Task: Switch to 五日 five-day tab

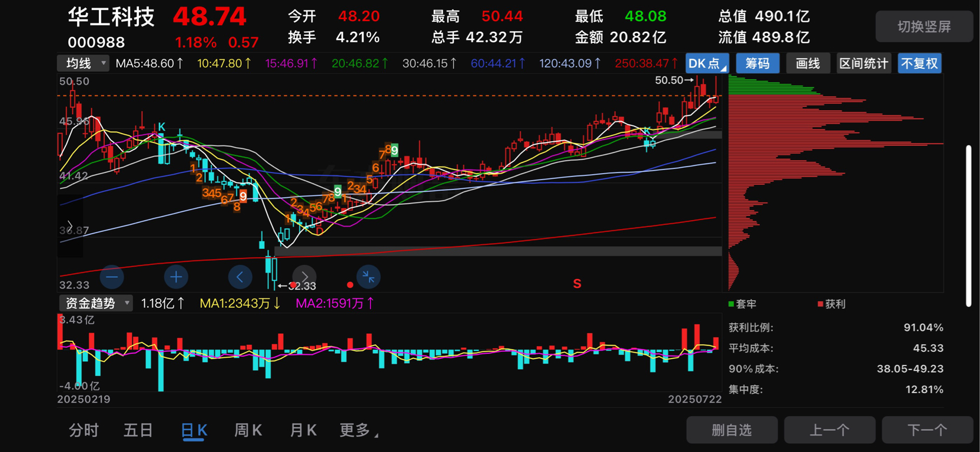Action: pos(138,430)
